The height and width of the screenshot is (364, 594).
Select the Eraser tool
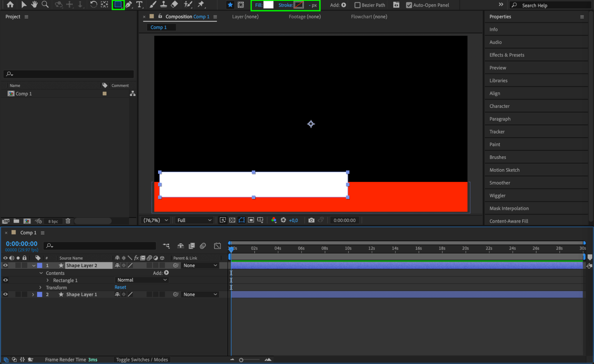click(x=174, y=5)
